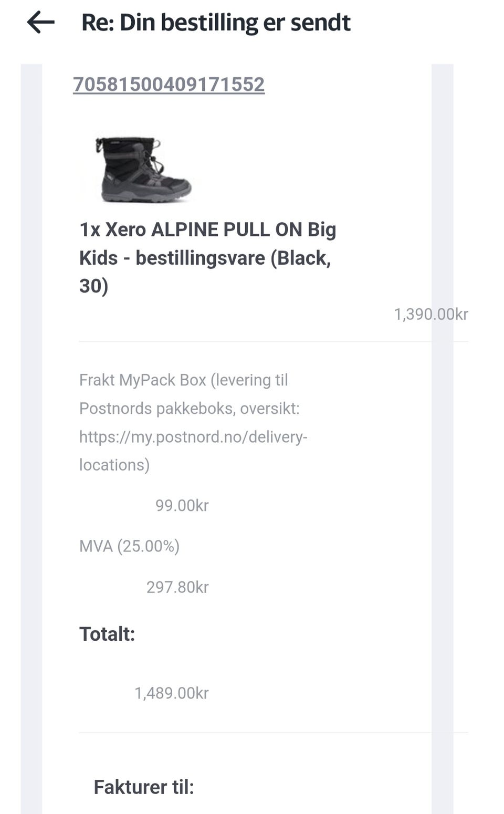Tap the "Totalt:" heading

[107, 634]
